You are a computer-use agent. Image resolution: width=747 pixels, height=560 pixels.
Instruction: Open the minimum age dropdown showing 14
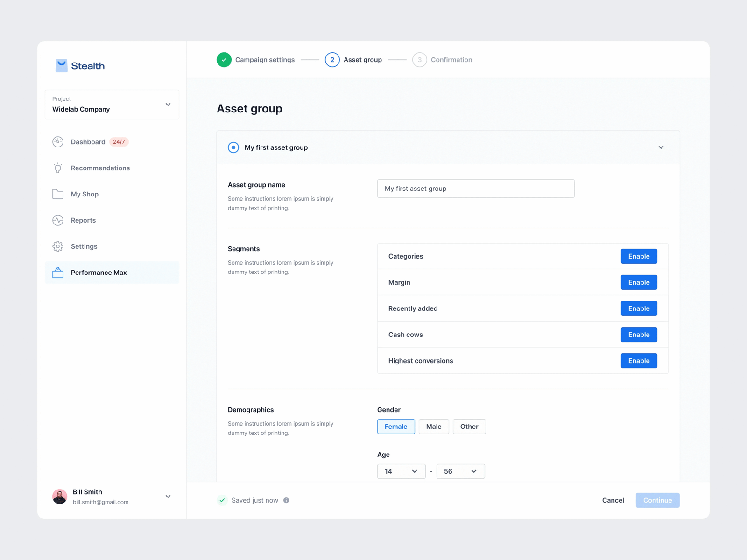pyautogui.click(x=401, y=471)
